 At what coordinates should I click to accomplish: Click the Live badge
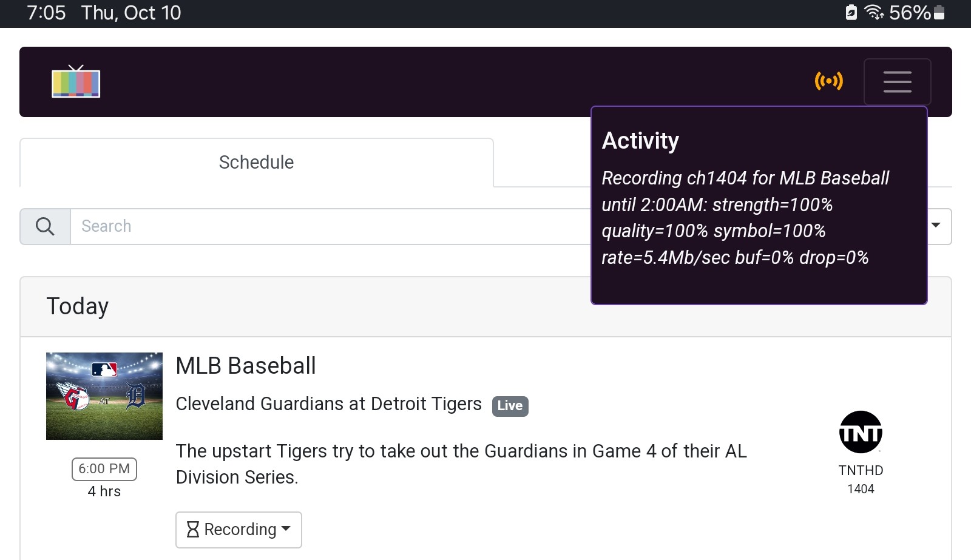click(510, 406)
